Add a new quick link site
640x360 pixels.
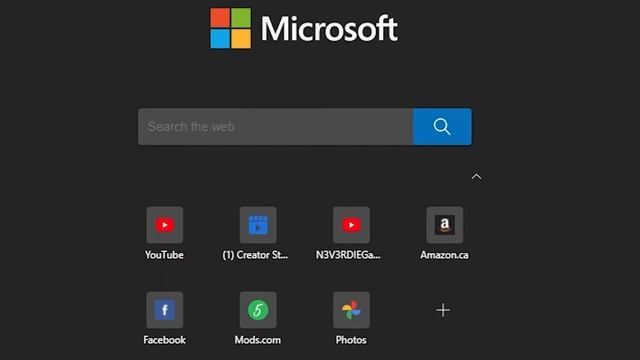point(443,310)
